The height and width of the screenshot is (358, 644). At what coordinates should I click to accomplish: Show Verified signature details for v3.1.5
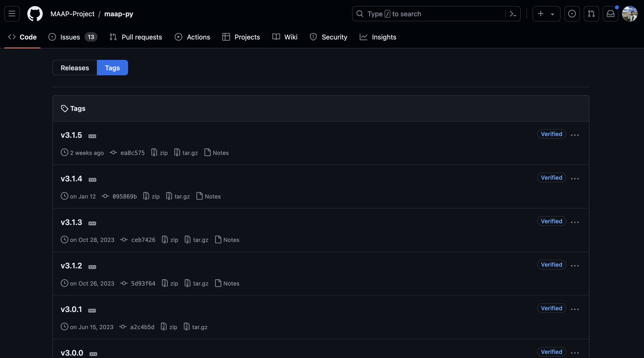pyautogui.click(x=551, y=134)
